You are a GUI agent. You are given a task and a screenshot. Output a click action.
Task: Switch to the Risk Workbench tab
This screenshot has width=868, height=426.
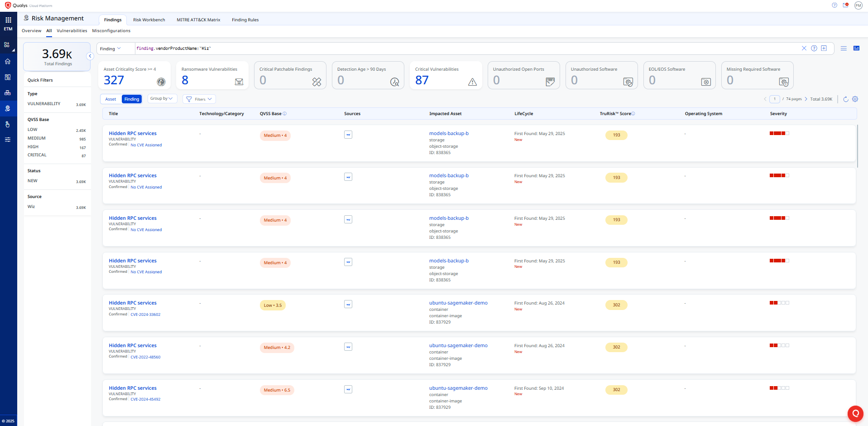149,20
